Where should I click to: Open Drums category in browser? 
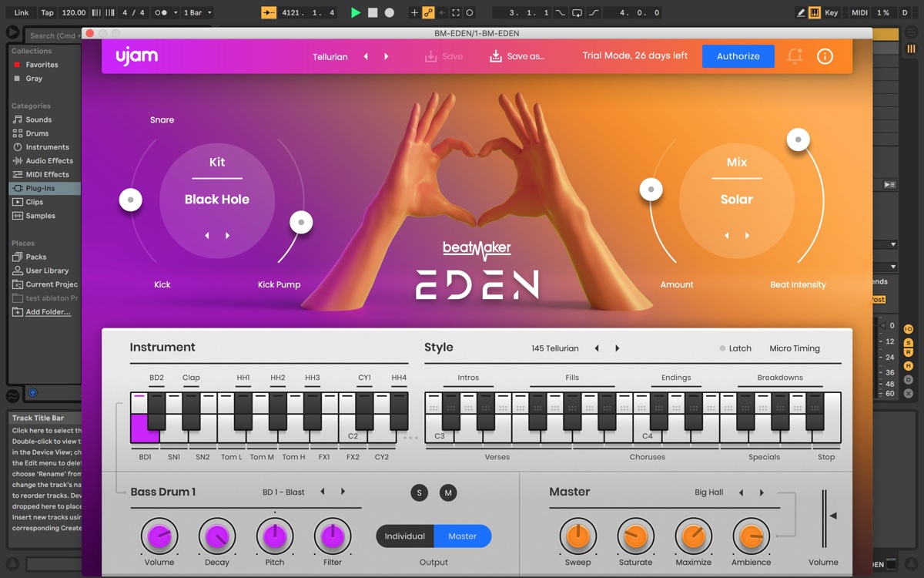click(x=37, y=133)
